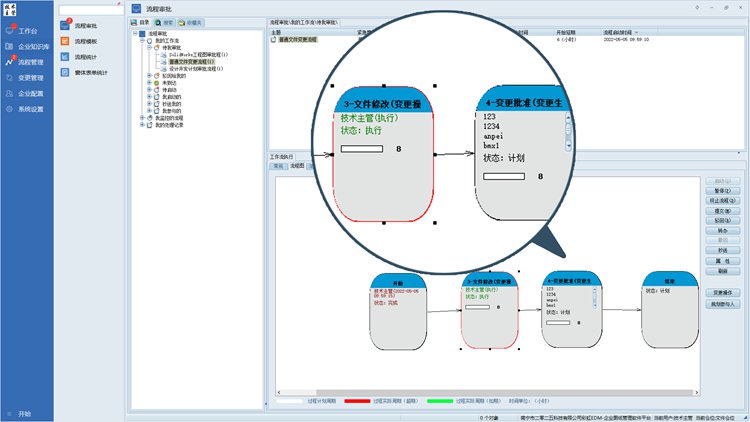Viewport: 750px width, 422px height.
Task: Open 工作台 in the left sidebar
Action: tap(26, 32)
